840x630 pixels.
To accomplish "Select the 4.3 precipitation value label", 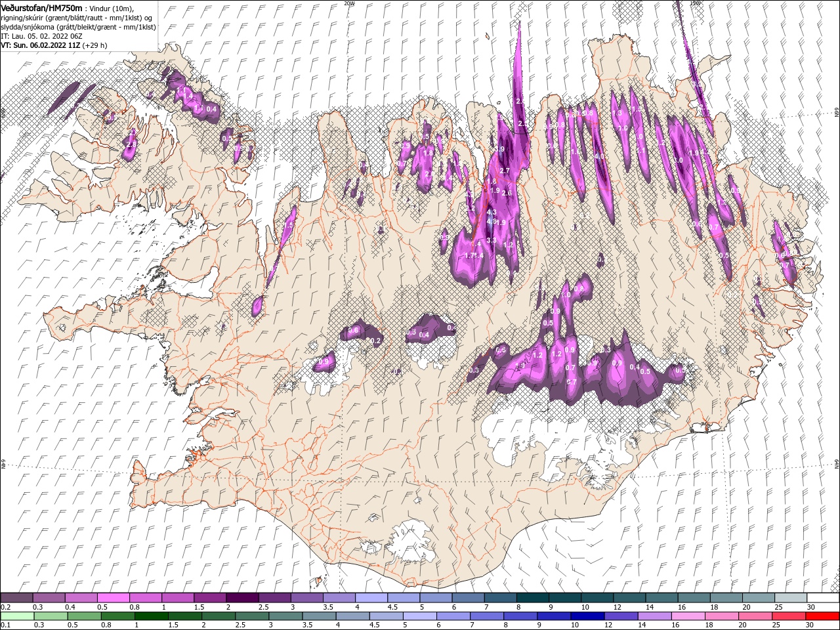I will (x=492, y=213).
